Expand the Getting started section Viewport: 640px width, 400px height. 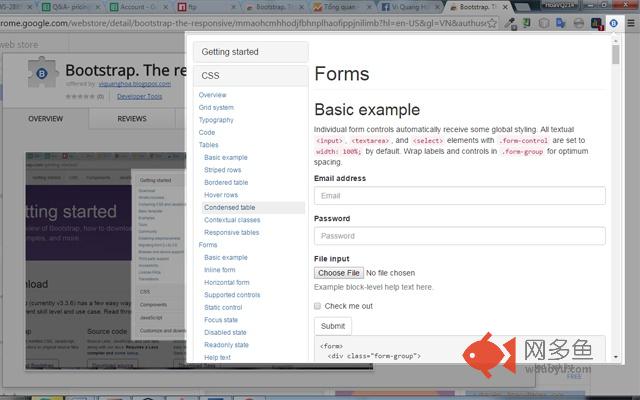tap(251, 52)
